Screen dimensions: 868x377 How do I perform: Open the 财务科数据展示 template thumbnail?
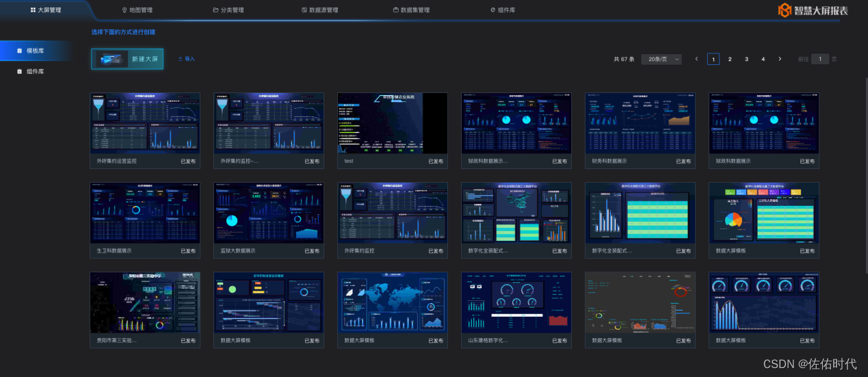coord(640,123)
